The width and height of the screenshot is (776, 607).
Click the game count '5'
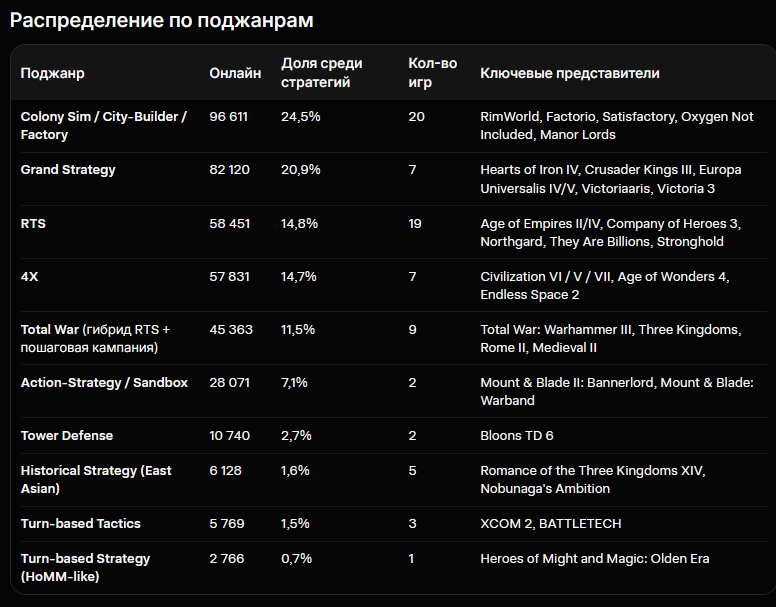pyautogui.click(x=412, y=470)
